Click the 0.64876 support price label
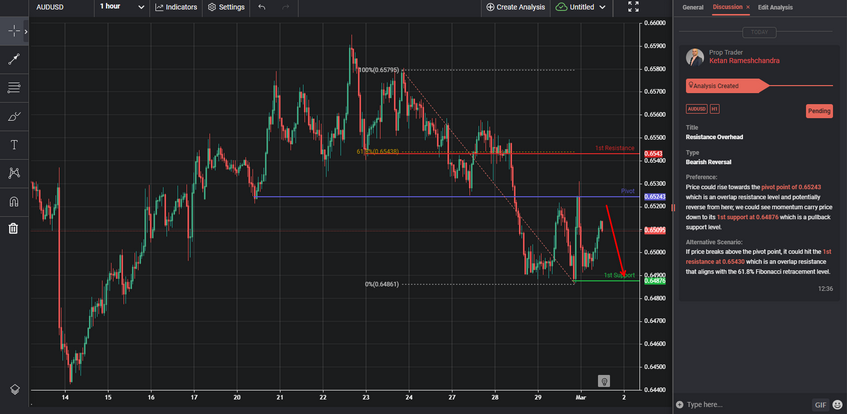The width and height of the screenshot is (847, 414). [654, 281]
